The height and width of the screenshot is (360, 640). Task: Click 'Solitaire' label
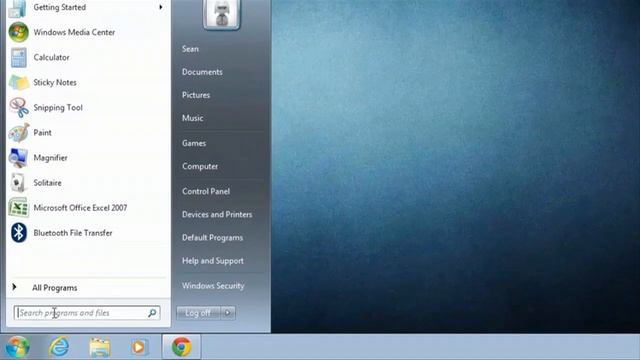(47, 183)
